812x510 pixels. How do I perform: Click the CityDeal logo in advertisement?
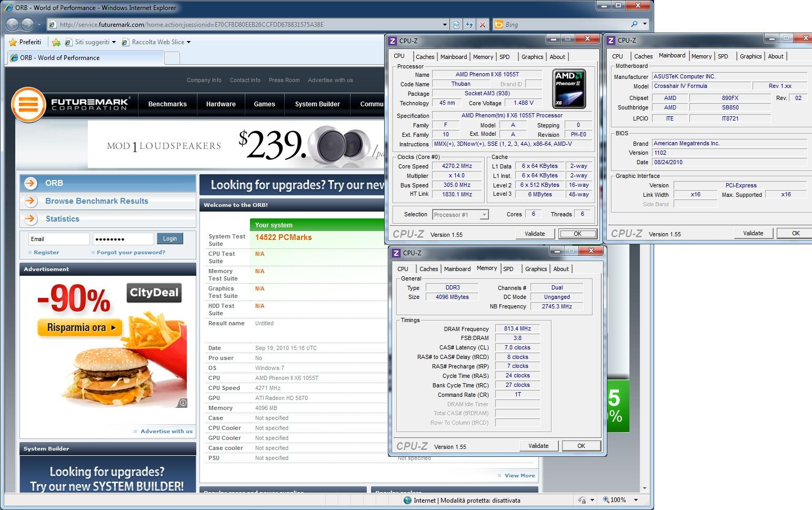[x=154, y=293]
